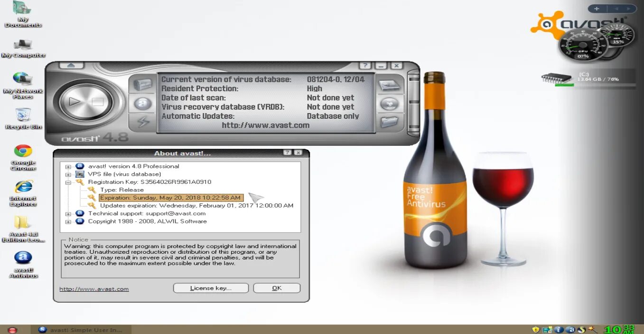Collapse the Registration Key node
The height and width of the screenshot is (334, 644).
click(x=68, y=182)
